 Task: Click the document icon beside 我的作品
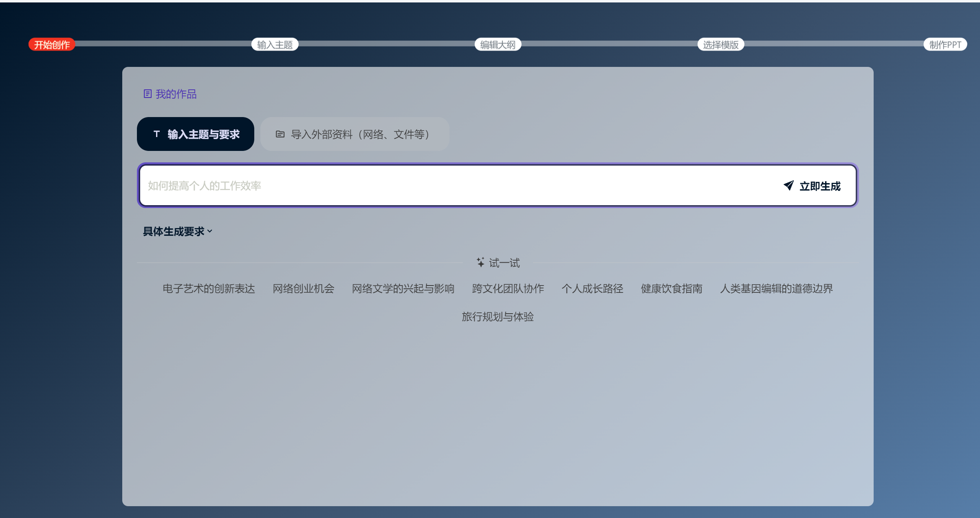click(148, 94)
